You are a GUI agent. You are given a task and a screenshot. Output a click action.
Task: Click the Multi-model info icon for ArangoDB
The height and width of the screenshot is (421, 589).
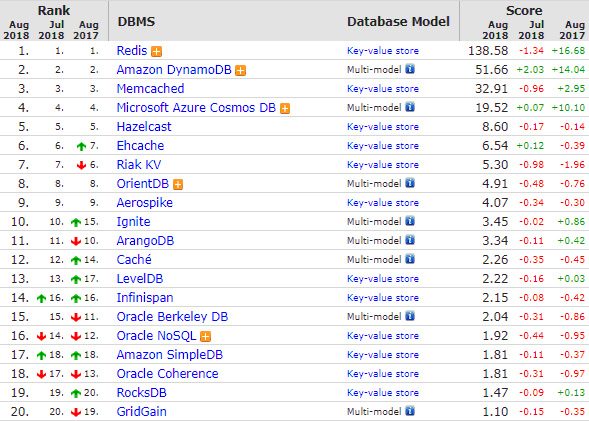point(410,240)
